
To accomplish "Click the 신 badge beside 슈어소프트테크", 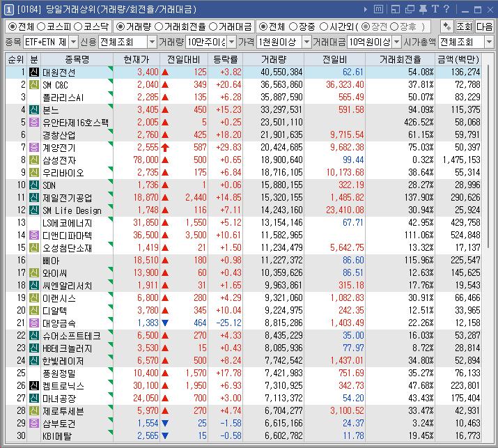I will (x=33, y=335).
